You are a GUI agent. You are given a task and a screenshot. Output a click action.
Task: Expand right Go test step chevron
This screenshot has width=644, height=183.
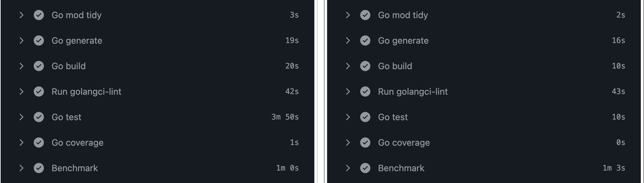pos(348,117)
